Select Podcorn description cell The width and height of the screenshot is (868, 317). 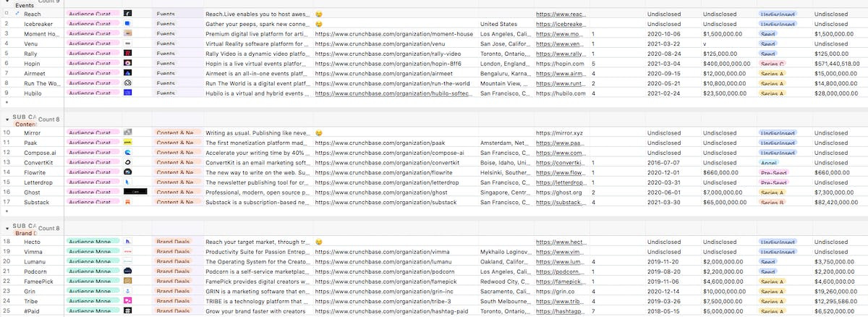click(258, 271)
